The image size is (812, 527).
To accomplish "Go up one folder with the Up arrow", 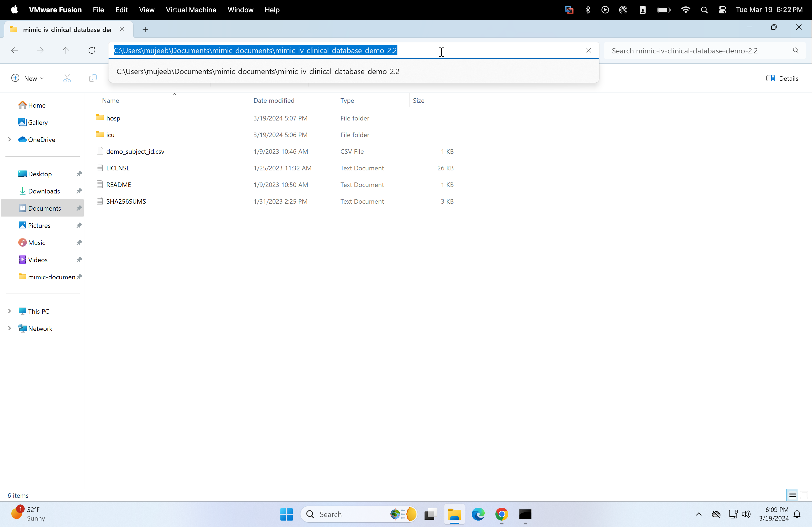I will click(66, 50).
